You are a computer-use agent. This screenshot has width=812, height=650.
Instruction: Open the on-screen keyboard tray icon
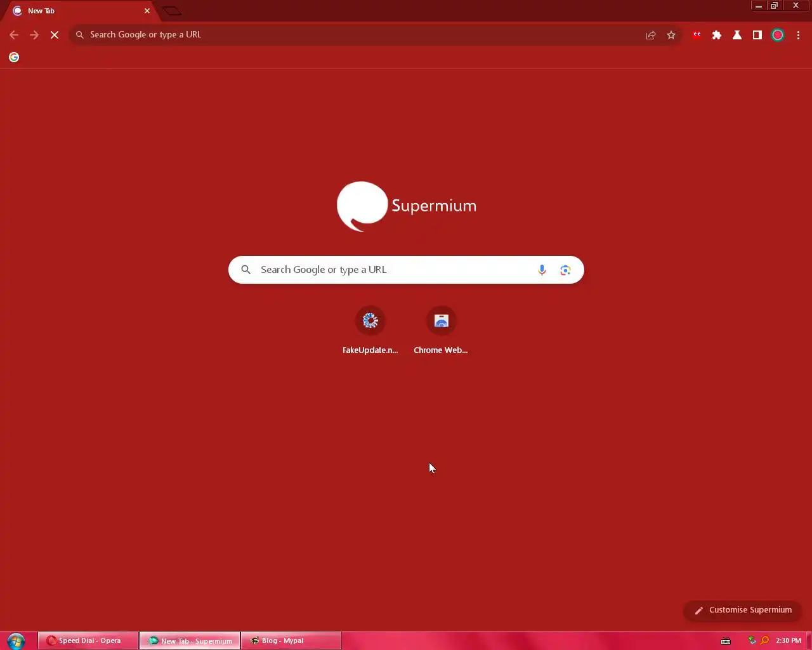tap(726, 641)
